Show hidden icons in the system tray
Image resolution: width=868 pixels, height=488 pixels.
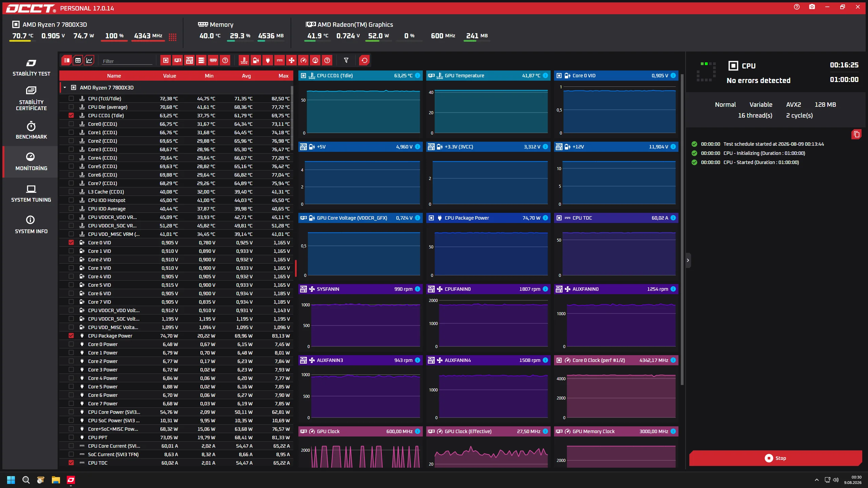pyautogui.click(x=817, y=480)
